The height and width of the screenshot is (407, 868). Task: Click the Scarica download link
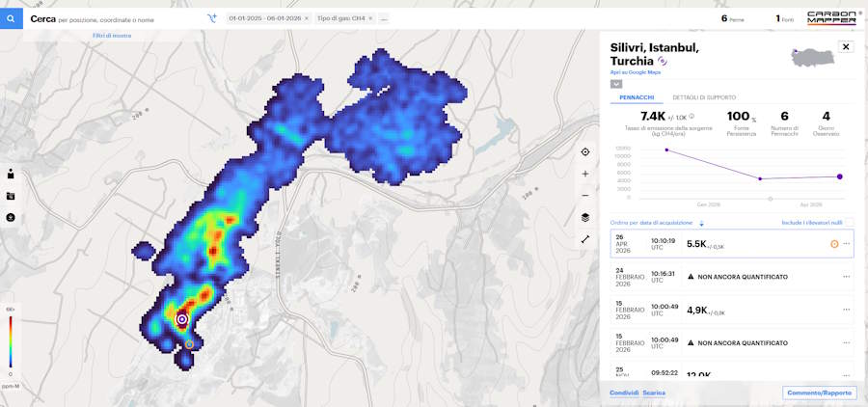(x=654, y=393)
